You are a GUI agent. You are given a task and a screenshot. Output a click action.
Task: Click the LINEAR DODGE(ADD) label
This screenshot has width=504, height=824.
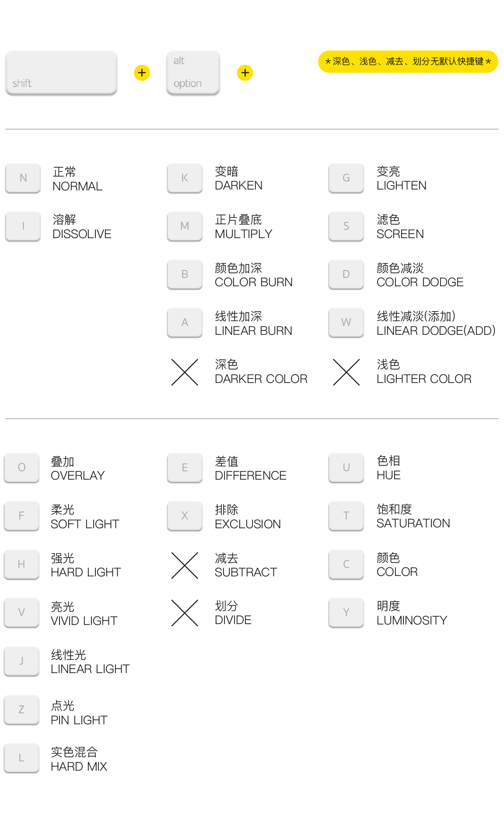[436, 331]
